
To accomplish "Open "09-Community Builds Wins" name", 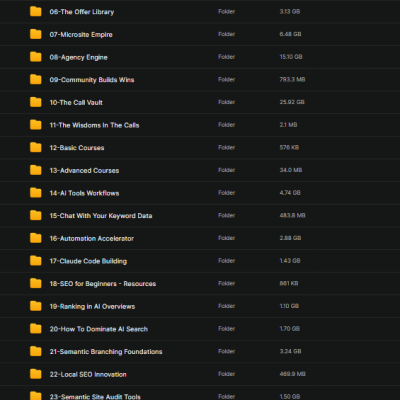I will tap(92, 80).
